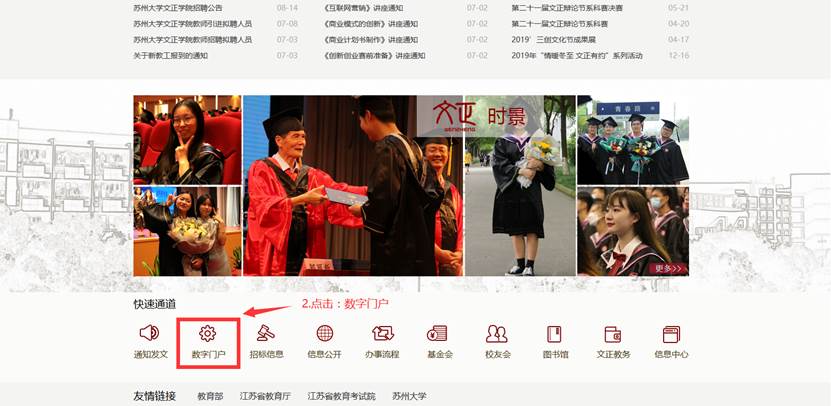Open the 通知发文 speaker icon
Image resolution: width=831 pixels, height=406 pixels.
pos(149,334)
